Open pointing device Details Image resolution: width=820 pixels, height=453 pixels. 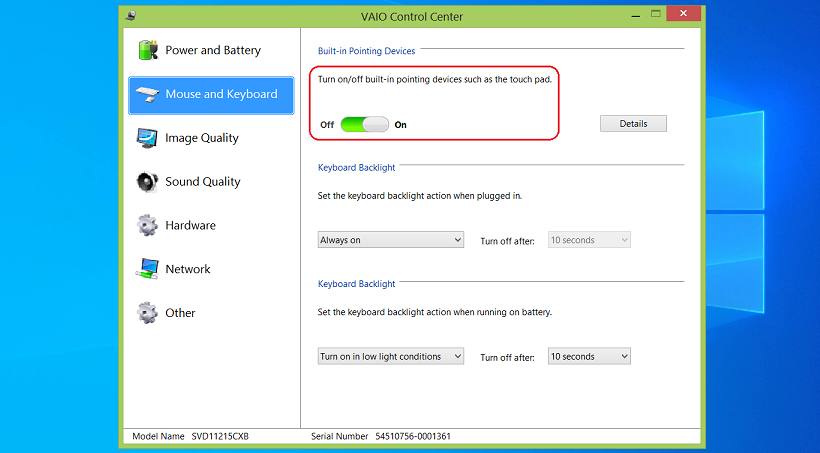(x=633, y=124)
